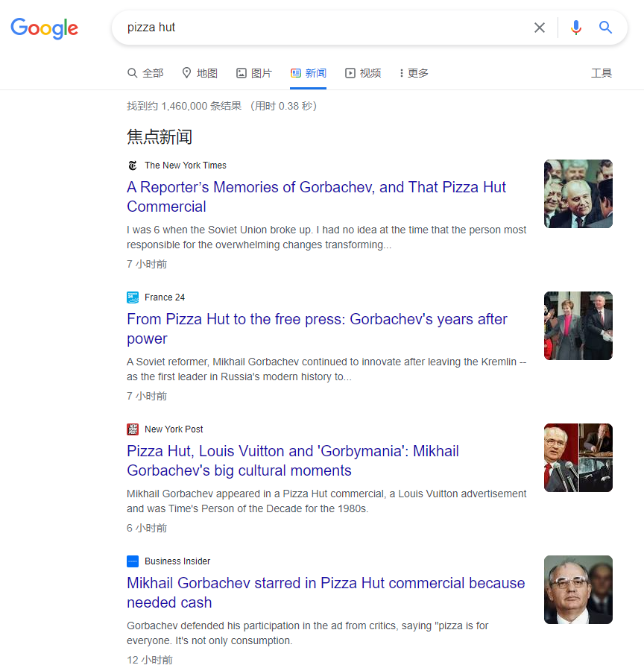The image size is (644, 668).
Task: Click the Google logo
Action: point(44,28)
